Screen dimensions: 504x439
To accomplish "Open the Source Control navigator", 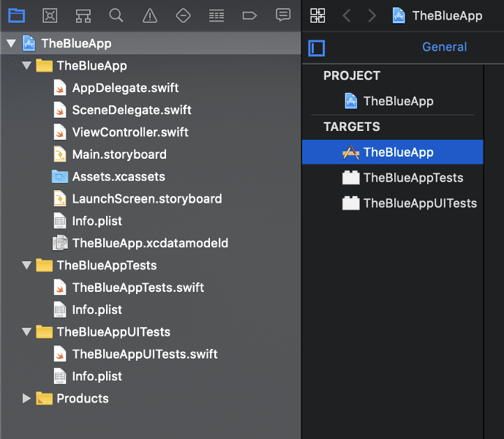I will coord(50,15).
